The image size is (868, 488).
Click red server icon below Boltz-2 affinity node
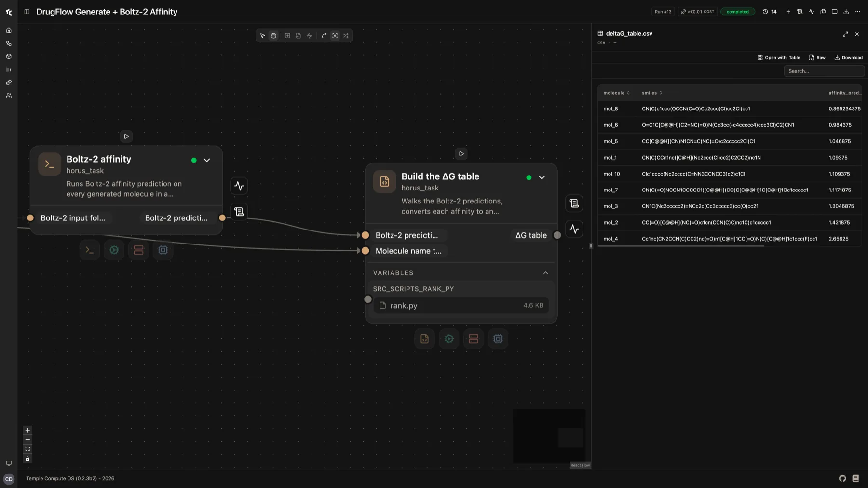coord(139,250)
